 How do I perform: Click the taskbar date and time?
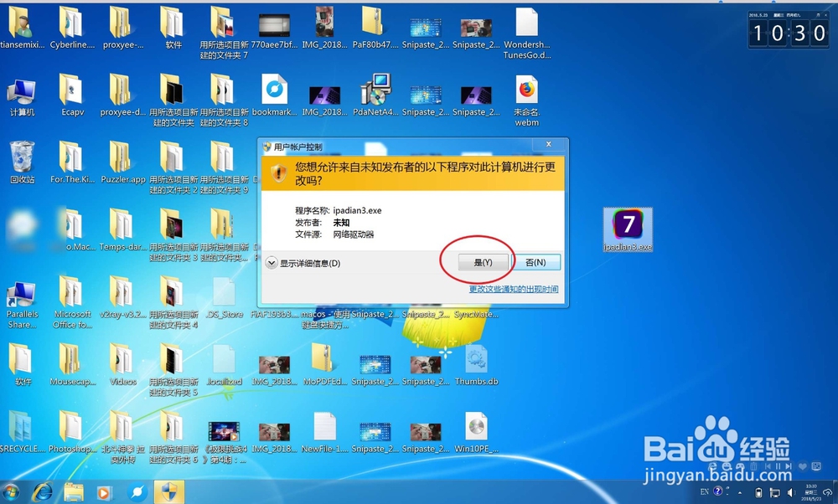pyautogui.click(x=811, y=492)
